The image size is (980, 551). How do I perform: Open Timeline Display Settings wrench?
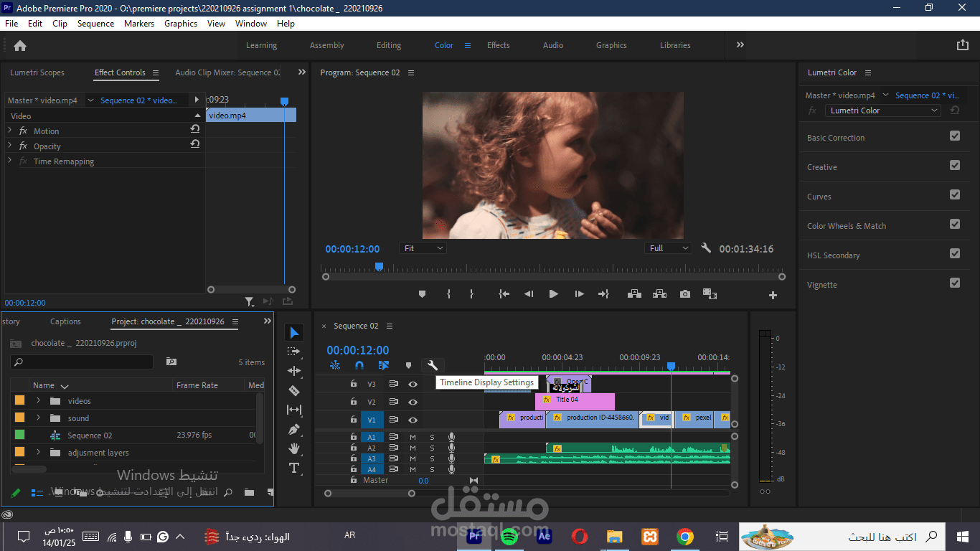[433, 365]
